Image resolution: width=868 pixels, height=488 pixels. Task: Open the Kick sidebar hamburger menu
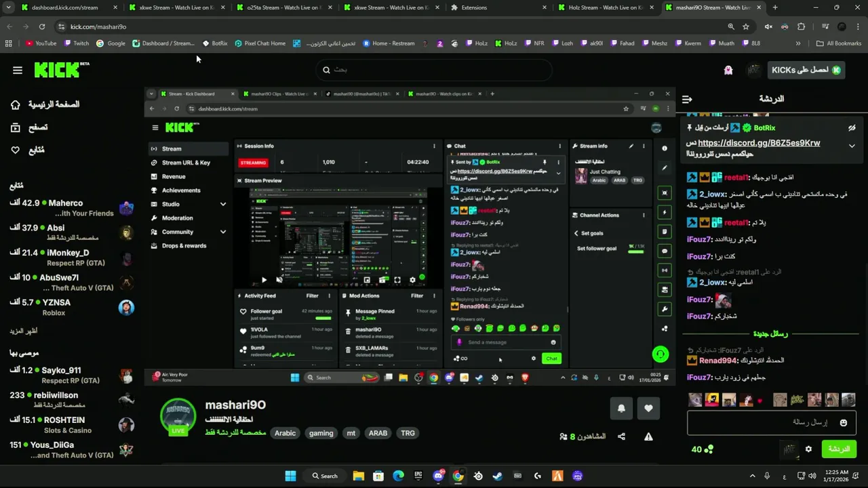point(18,70)
